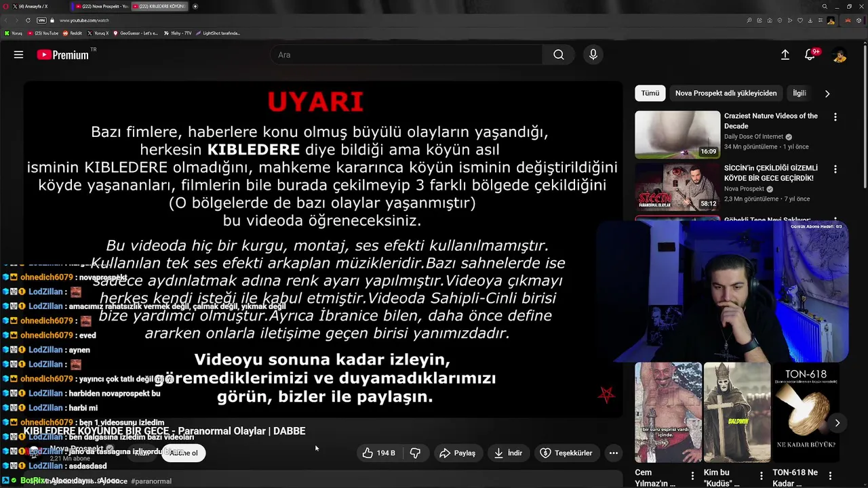This screenshot has width=868, height=488.
Task: Click the browser profile picture in toolbar
Action: coord(831,20)
